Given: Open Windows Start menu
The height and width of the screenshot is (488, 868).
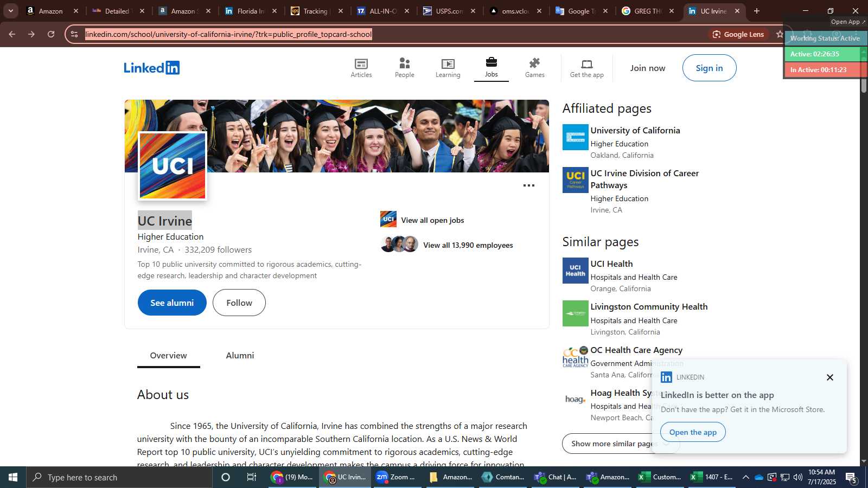Looking at the screenshot, I should pyautogui.click(x=13, y=477).
